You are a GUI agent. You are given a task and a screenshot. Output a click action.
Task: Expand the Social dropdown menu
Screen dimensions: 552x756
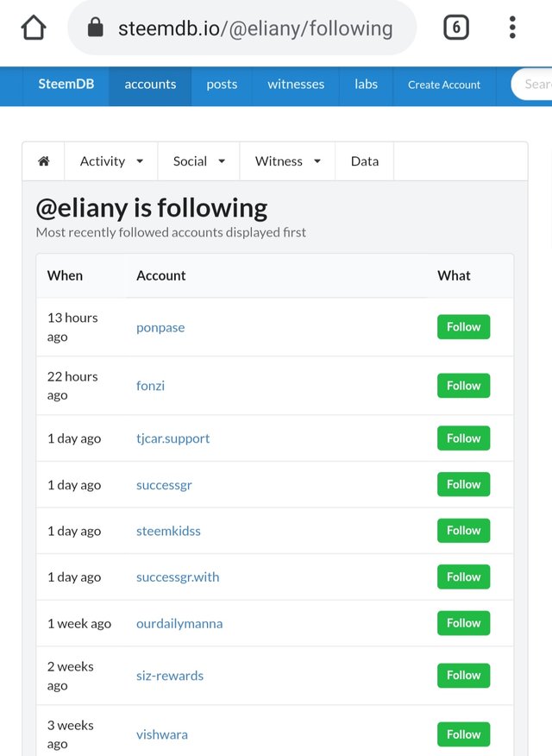(199, 161)
